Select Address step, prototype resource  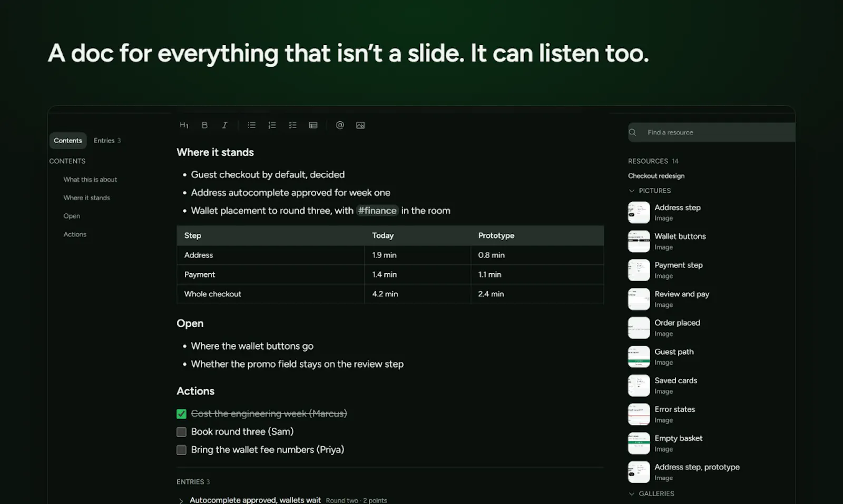tap(685, 472)
